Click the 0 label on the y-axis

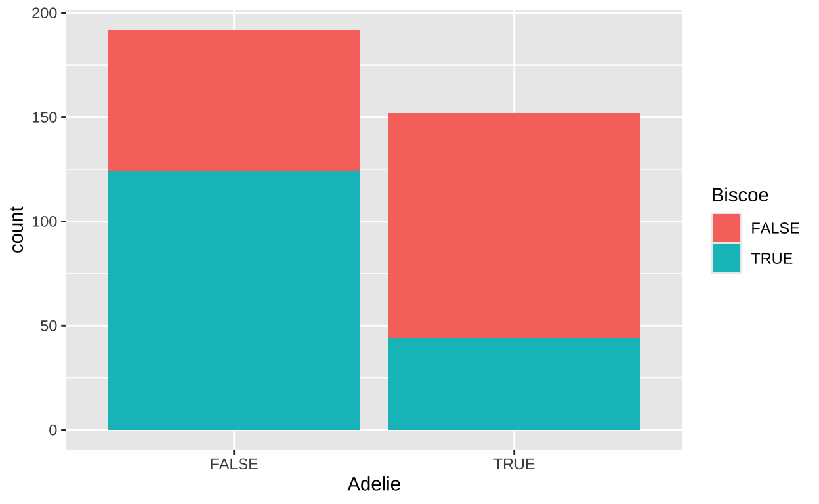tap(54, 430)
